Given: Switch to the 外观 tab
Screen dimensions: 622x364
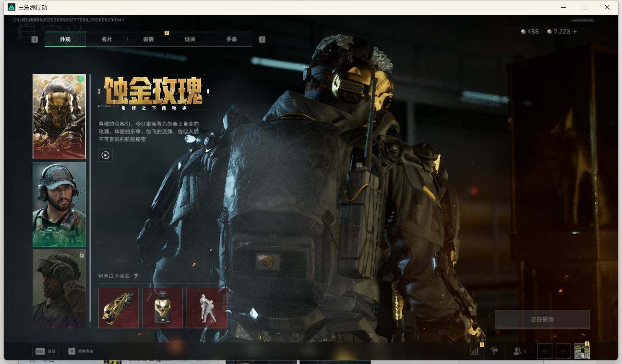Looking at the screenshot, I should (65, 39).
